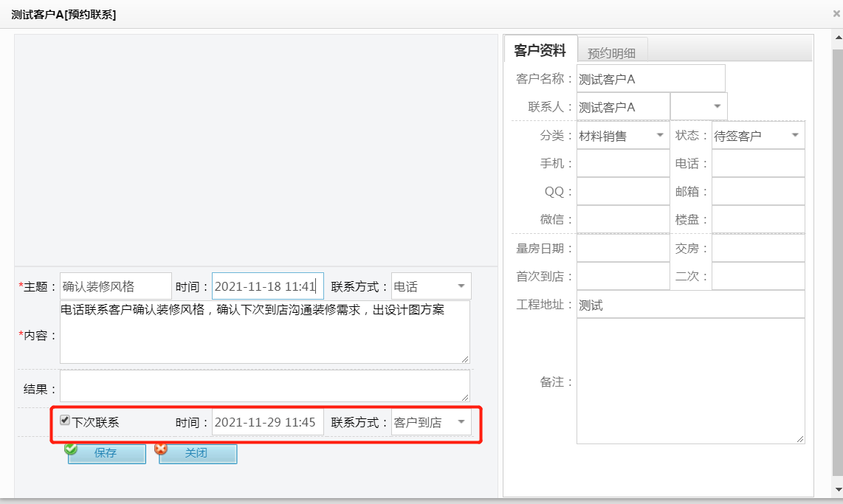
Task: Select the 客户资料 tab
Action: tap(540, 51)
